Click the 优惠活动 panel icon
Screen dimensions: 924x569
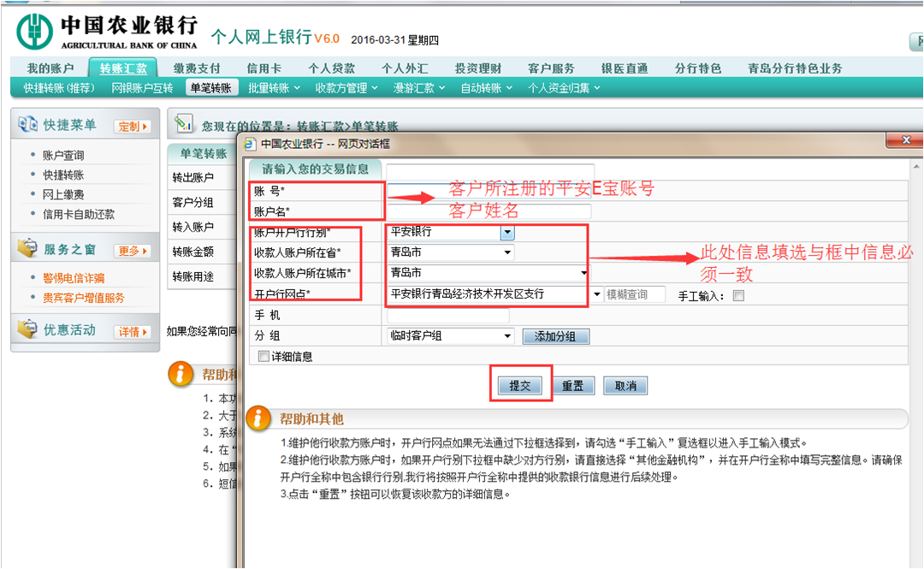coord(27,329)
